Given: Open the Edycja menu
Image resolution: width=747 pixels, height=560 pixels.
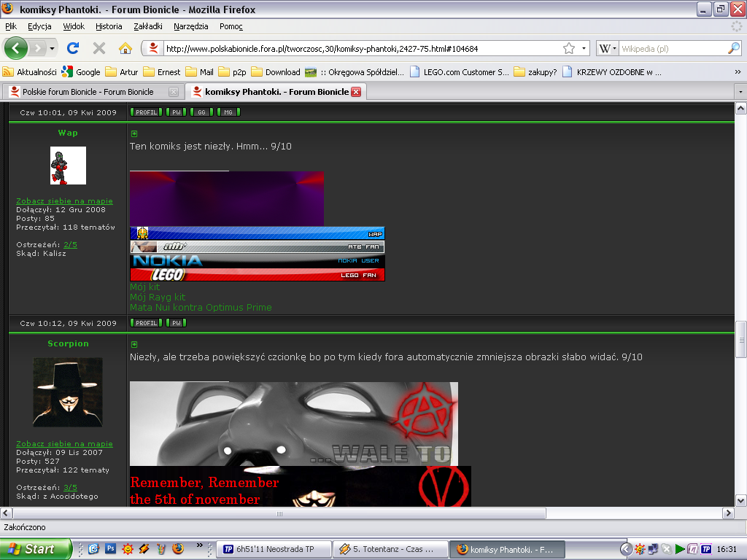Looking at the screenshot, I should point(39,26).
